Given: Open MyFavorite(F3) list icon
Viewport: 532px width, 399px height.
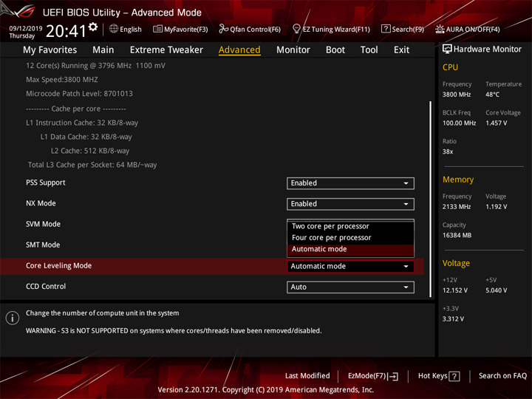Looking at the screenshot, I should coord(157,29).
